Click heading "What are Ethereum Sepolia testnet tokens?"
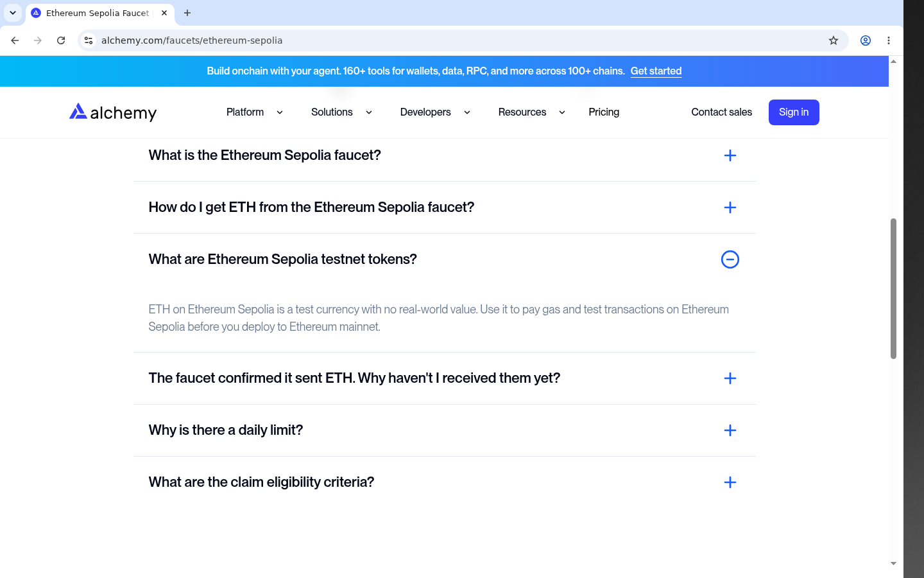 [282, 259]
